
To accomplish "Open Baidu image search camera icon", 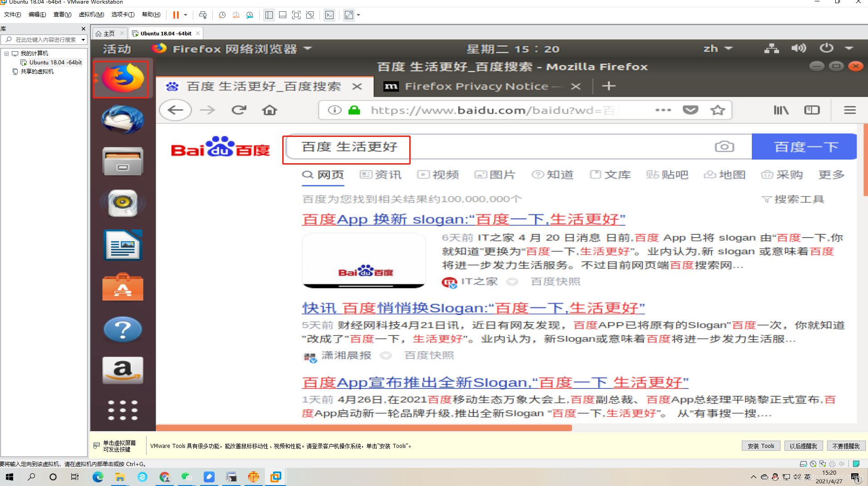I will (724, 146).
